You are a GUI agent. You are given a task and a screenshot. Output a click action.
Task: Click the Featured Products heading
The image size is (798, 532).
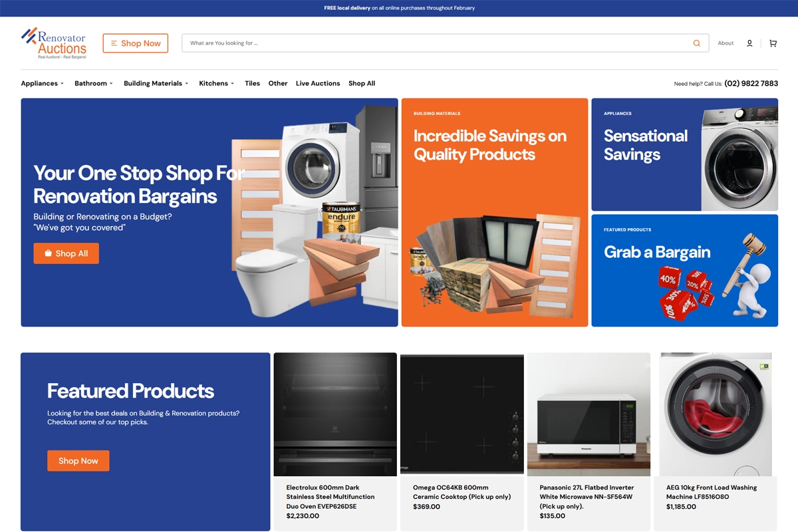point(130,391)
